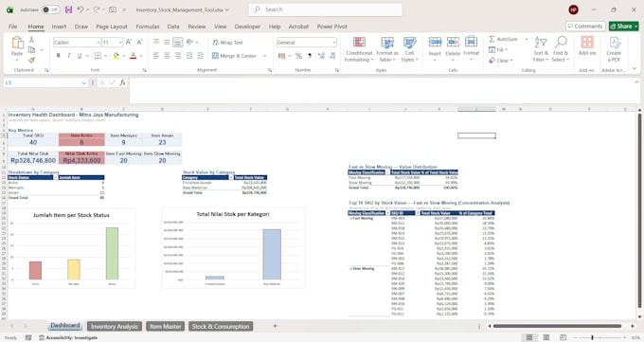Open Stock Status pivot filter dropdown
The image size is (644, 342).
click(56, 177)
